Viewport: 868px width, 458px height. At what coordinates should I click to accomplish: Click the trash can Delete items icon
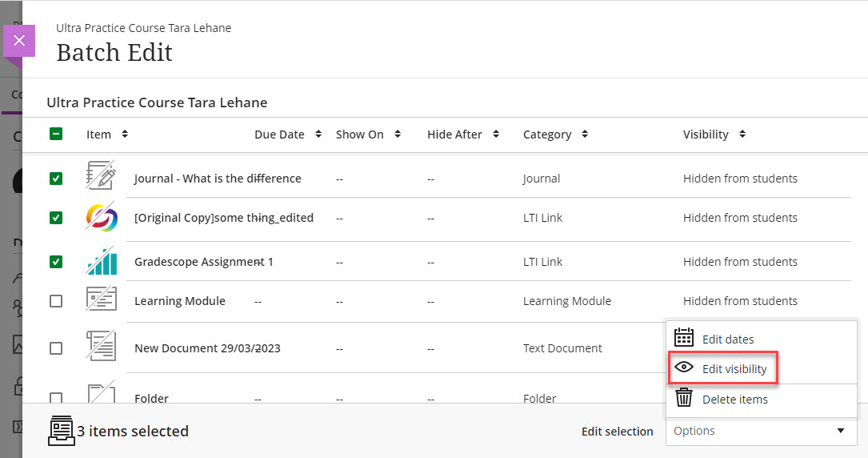[x=684, y=397]
